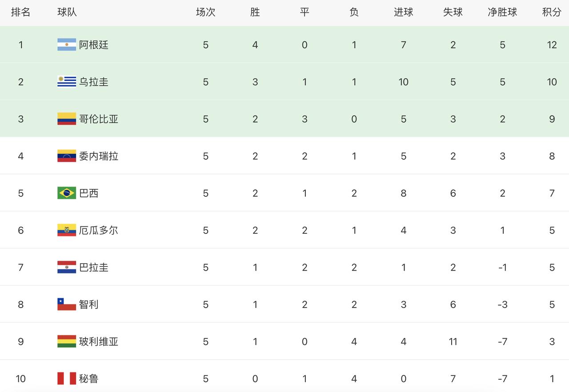Open team name 乌拉圭
This screenshot has width=569, height=392.
(94, 82)
